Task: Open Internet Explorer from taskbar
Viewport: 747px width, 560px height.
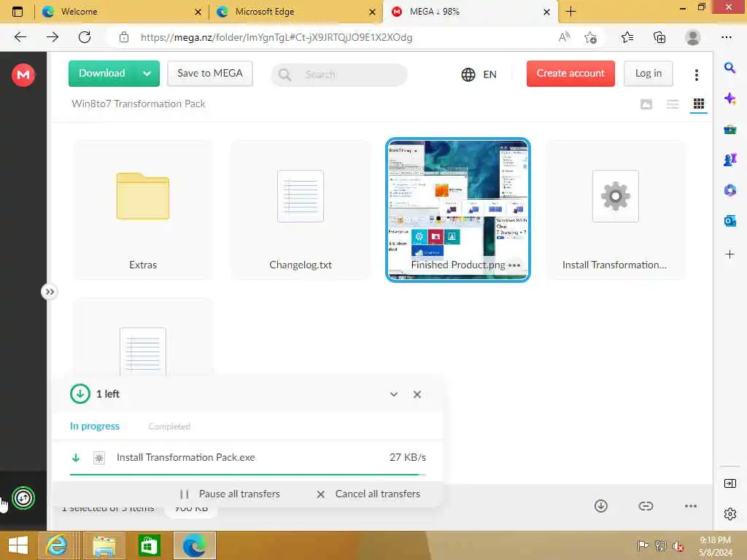Action: 57,545
